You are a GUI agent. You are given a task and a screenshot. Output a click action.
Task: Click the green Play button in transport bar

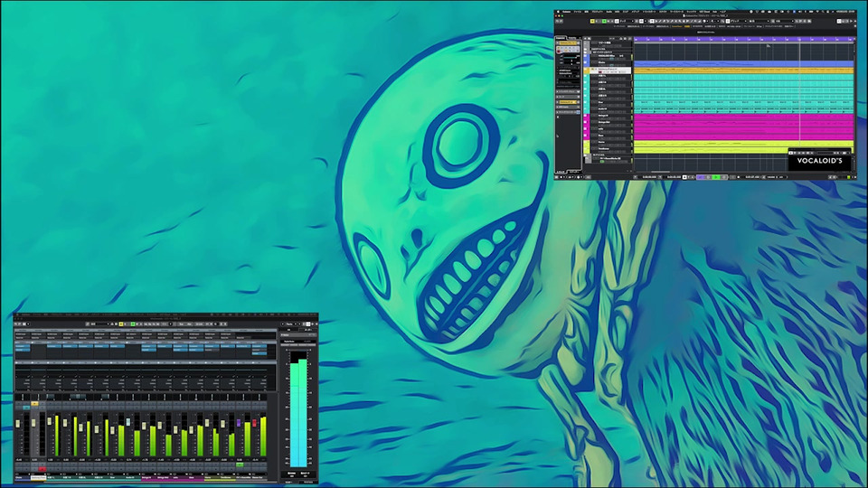click(x=716, y=177)
